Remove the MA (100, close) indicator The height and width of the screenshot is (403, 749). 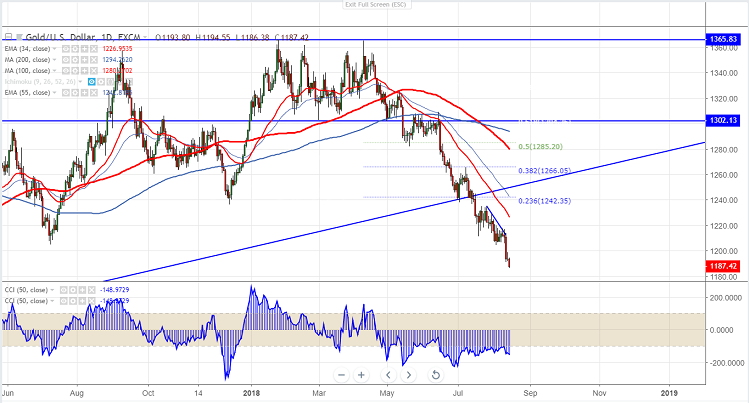[94, 71]
